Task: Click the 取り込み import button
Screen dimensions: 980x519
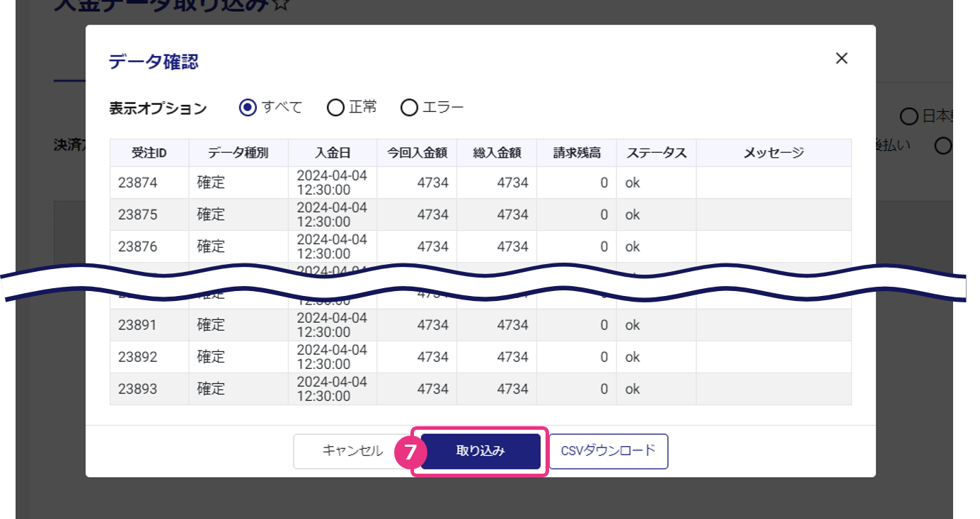Action: coord(480,451)
